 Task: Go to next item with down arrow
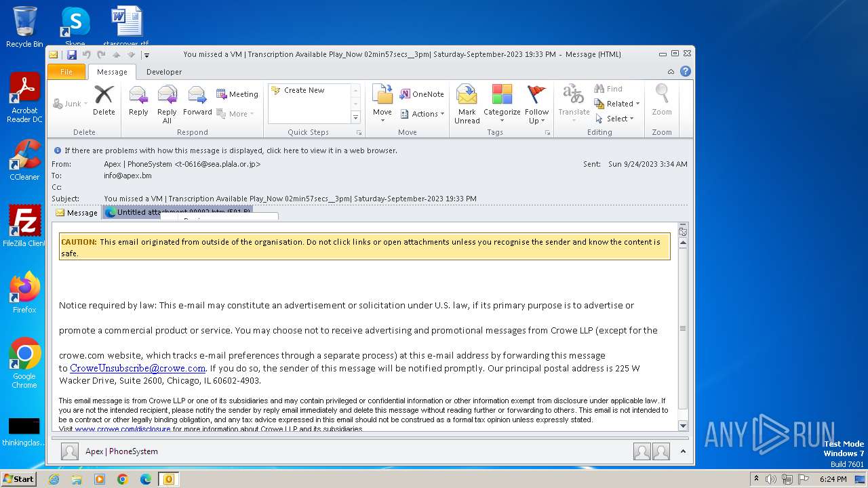pos(131,55)
